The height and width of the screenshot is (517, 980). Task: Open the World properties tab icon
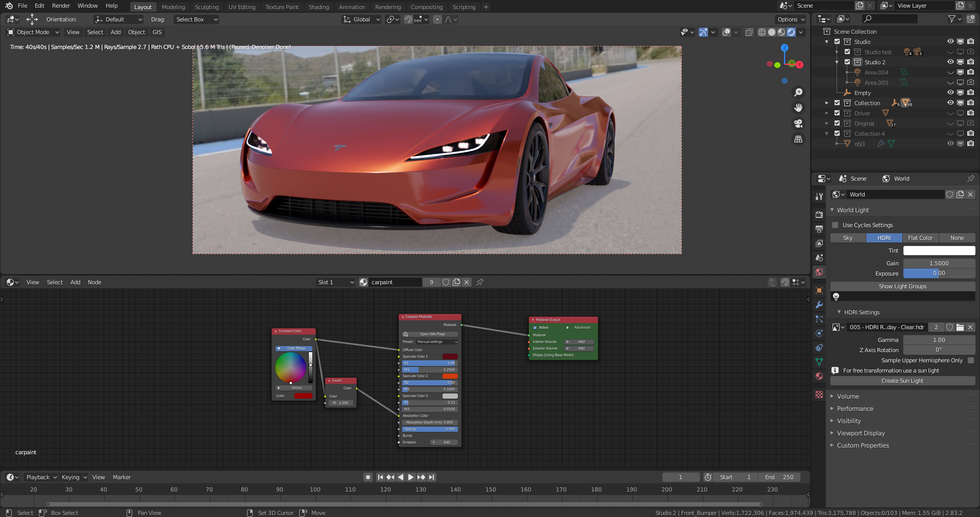click(x=819, y=272)
